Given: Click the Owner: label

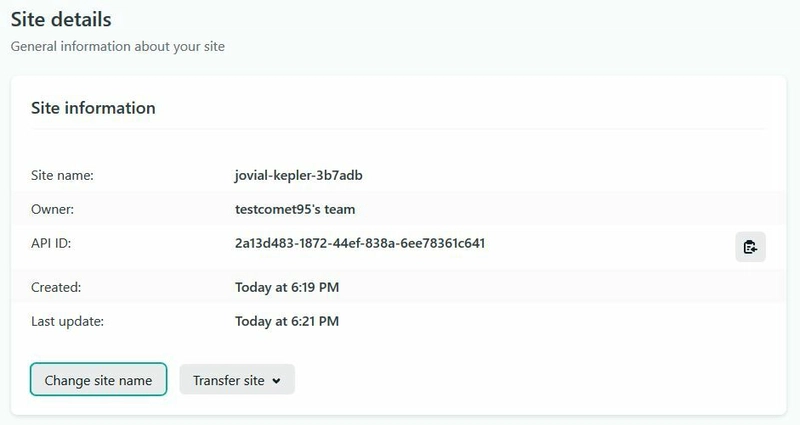Looking at the screenshot, I should [x=53, y=210].
